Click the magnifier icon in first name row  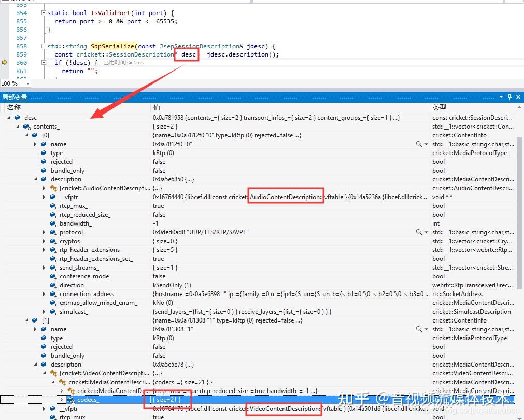click(419, 144)
